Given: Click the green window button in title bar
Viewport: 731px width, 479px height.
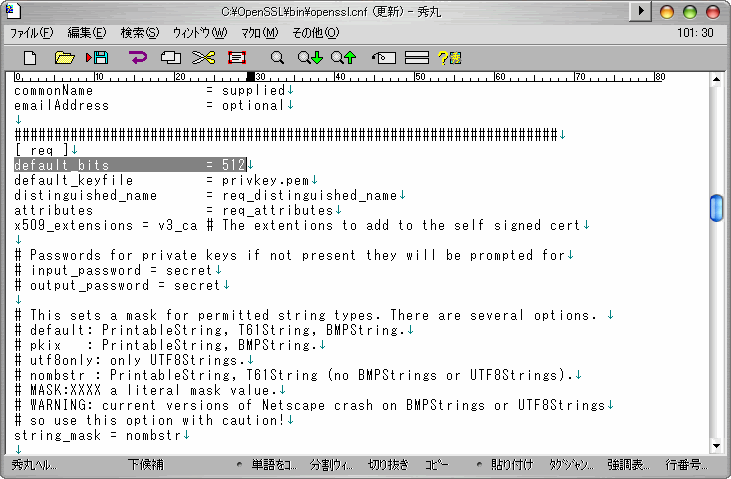Looking at the screenshot, I should (x=690, y=12).
